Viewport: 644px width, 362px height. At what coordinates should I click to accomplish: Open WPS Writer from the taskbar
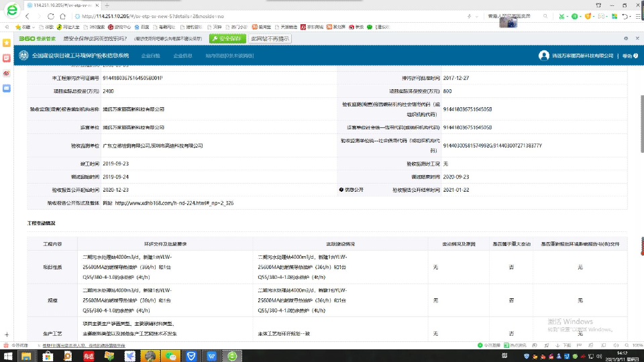211,356
